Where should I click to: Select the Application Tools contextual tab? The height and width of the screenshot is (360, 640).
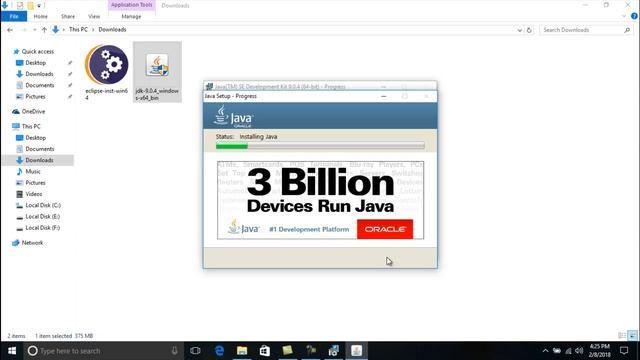[x=131, y=5]
